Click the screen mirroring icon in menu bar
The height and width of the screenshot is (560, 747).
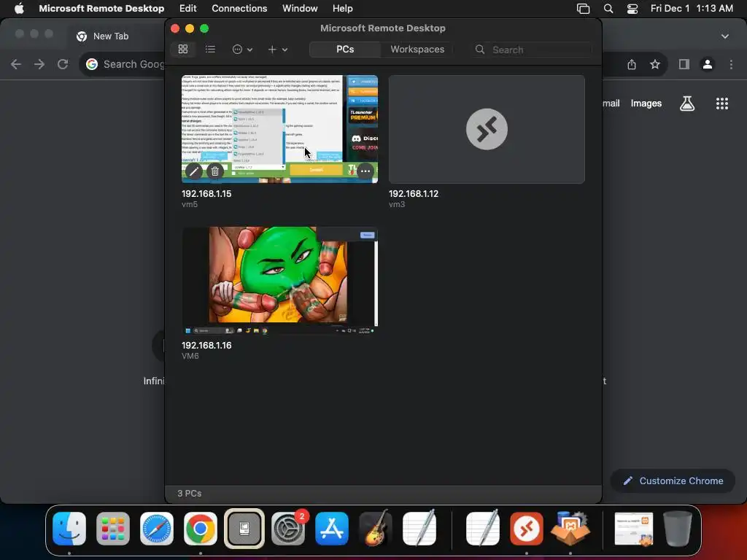click(583, 8)
